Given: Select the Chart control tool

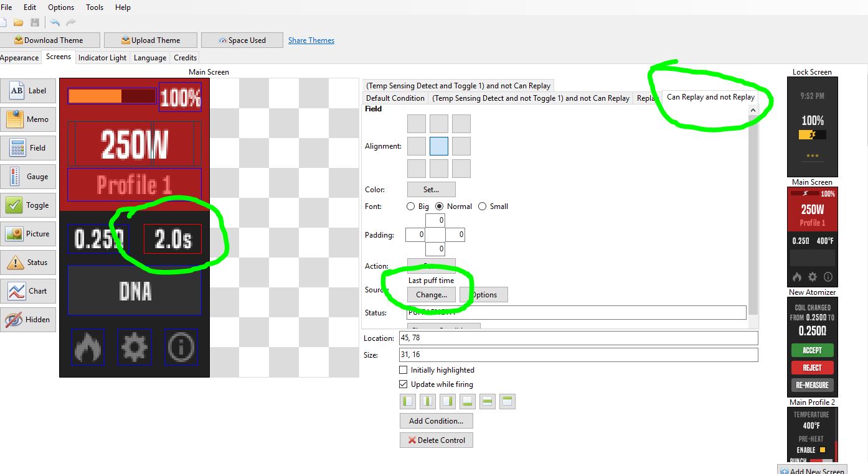Looking at the screenshot, I should coord(29,291).
